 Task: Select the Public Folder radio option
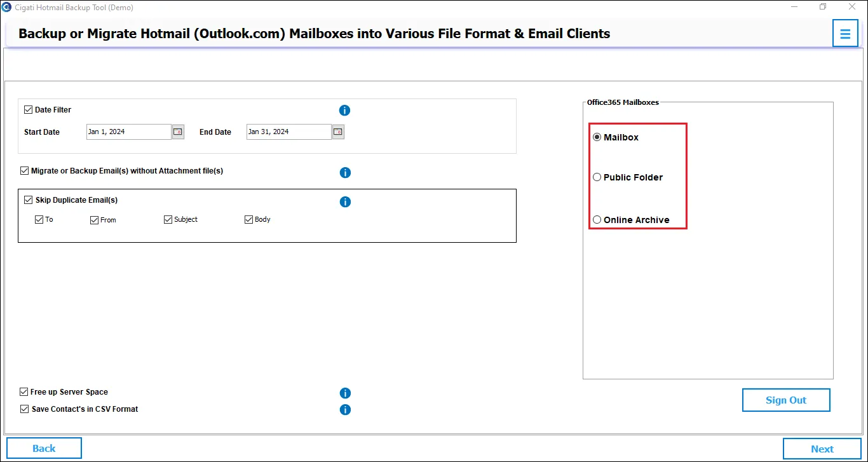tap(597, 177)
